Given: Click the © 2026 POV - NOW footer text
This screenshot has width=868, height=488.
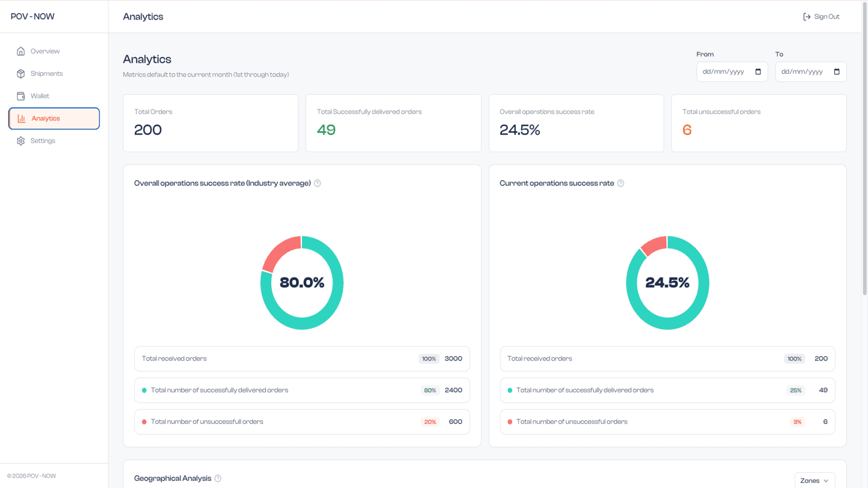Looking at the screenshot, I should point(31,476).
